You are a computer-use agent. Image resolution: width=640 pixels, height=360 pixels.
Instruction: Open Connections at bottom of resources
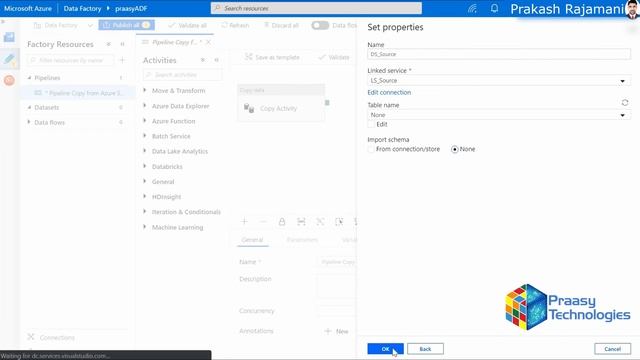tap(51, 338)
